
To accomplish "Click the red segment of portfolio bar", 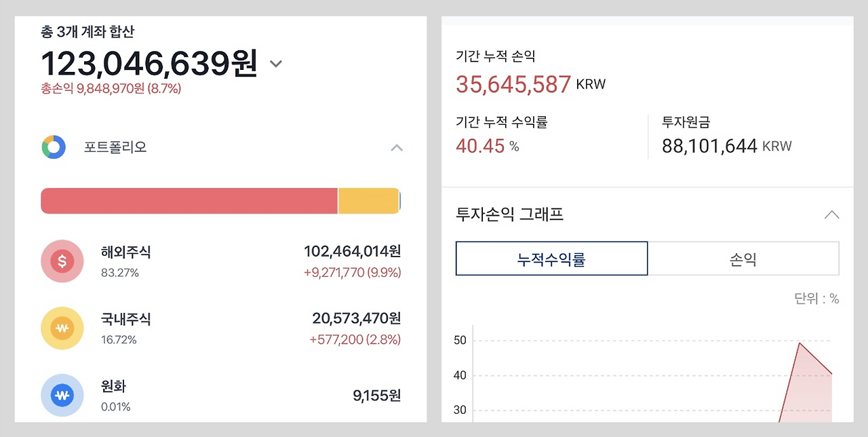I will coord(189,201).
